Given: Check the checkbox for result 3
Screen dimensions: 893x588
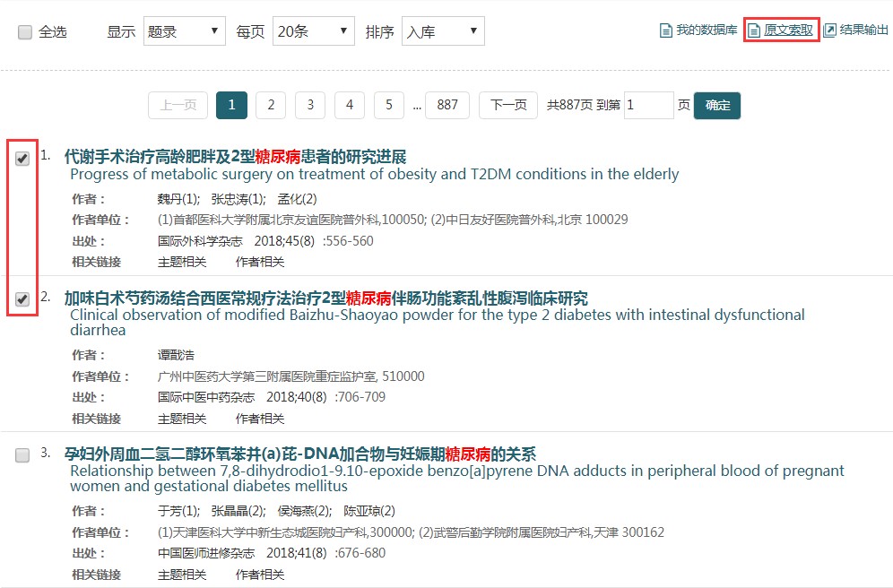Looking at the screenshot, I should pos(22,455).
